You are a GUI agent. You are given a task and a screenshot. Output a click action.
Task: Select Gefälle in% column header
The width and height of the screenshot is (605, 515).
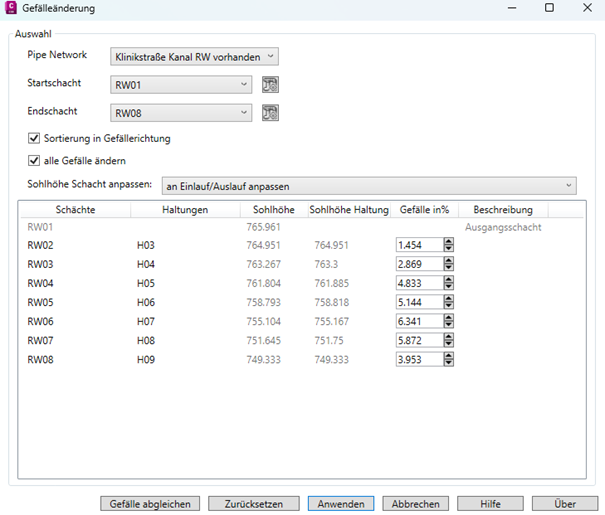pos(424,210)
